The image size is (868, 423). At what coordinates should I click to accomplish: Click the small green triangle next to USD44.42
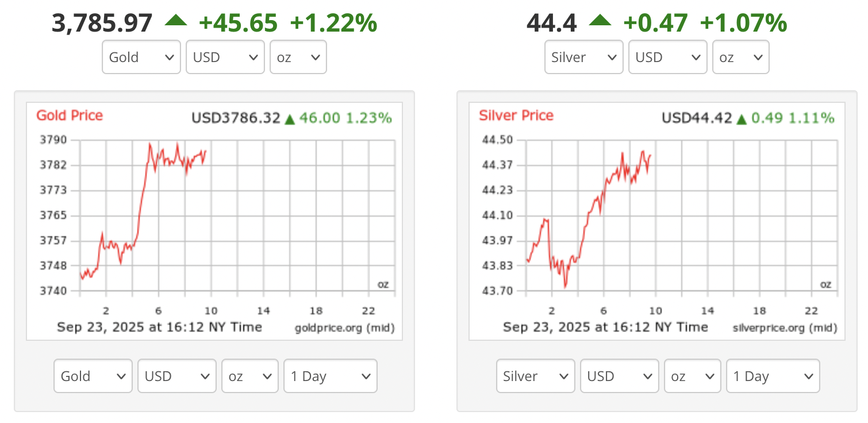tap(742, 119)
